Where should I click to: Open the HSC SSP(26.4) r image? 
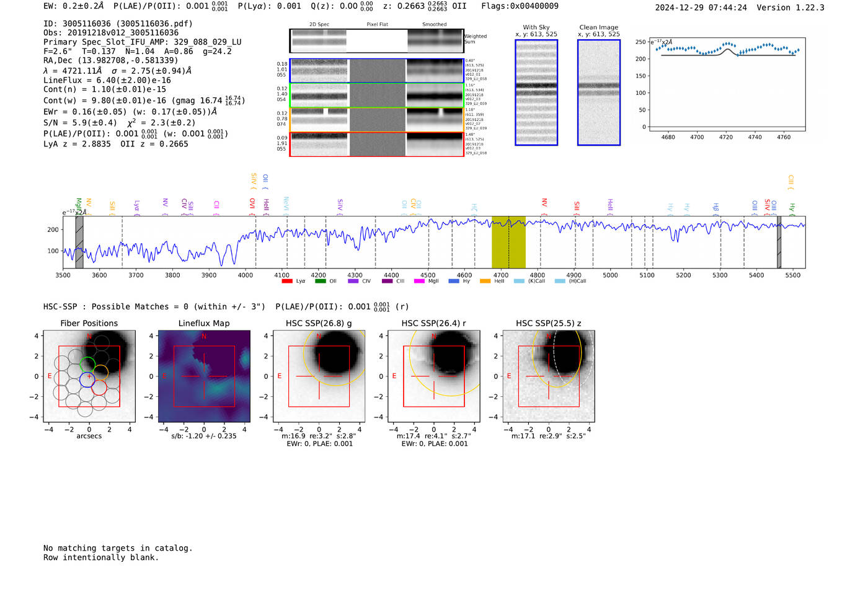pos(434,376)
